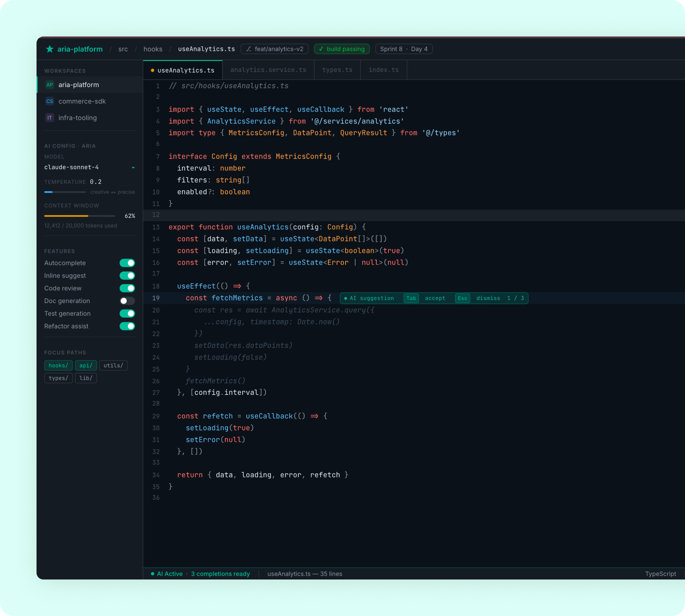Open the CS commerce-sdk workspace icon
The image size is (685, 616).
pos(49,101)
